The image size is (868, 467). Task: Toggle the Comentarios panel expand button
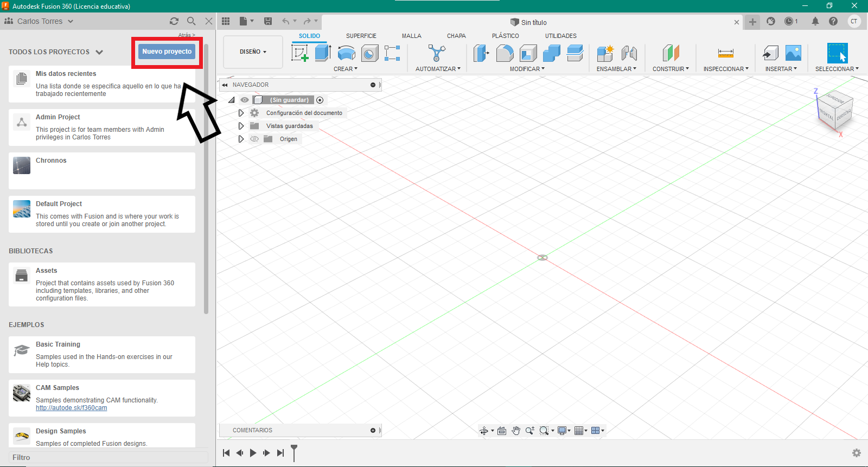[373, 431]
